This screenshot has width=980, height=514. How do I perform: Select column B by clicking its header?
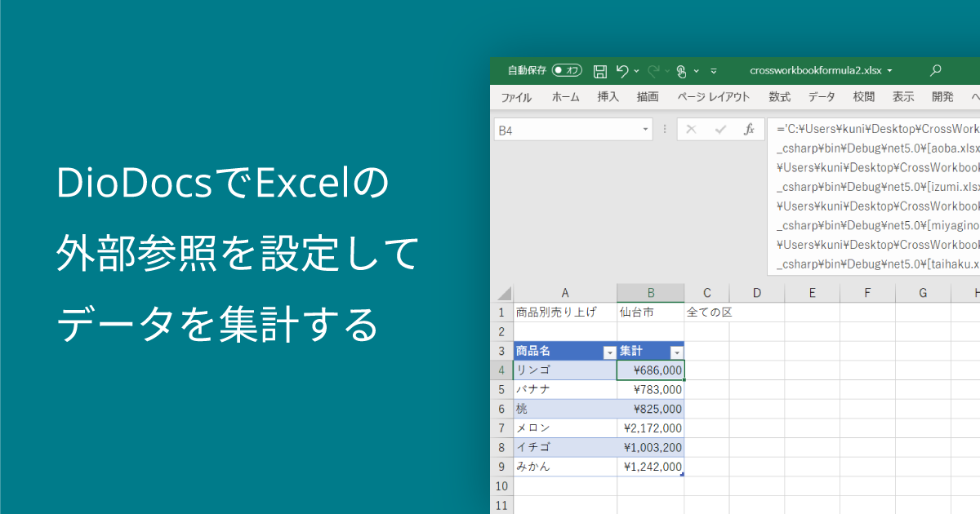(x=651, y=292)
